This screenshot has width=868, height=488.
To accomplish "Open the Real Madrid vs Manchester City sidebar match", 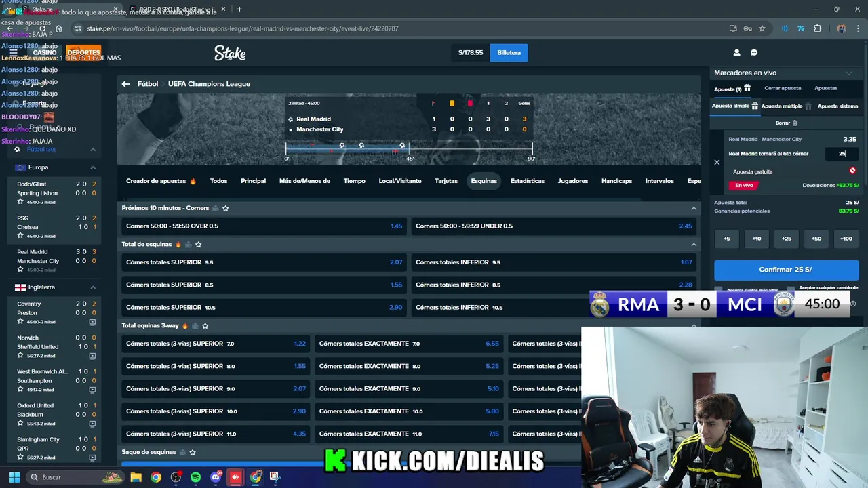I will (x=54, y=261).
